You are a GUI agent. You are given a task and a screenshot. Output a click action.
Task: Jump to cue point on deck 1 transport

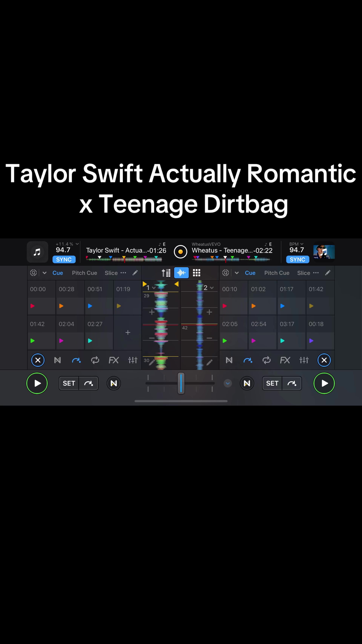point(89,383)
